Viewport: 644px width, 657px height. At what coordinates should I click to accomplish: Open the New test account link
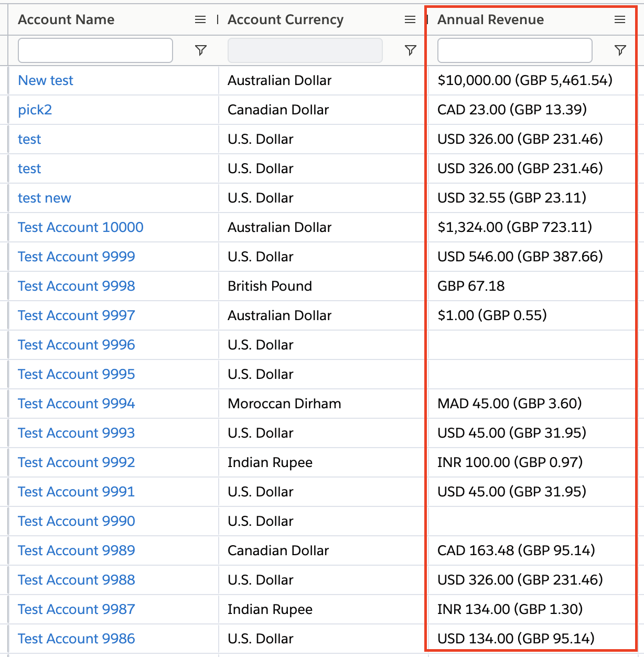point(46,80)
